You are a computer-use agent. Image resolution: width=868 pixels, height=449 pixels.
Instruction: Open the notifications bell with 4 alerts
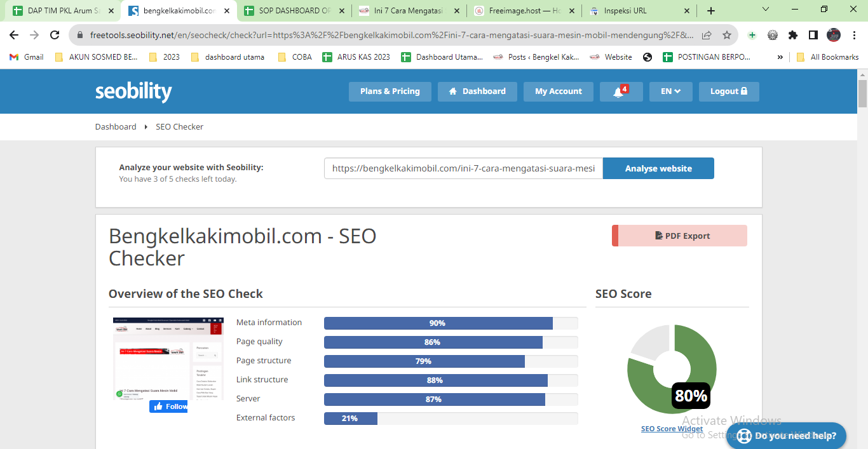coord(621,91)
